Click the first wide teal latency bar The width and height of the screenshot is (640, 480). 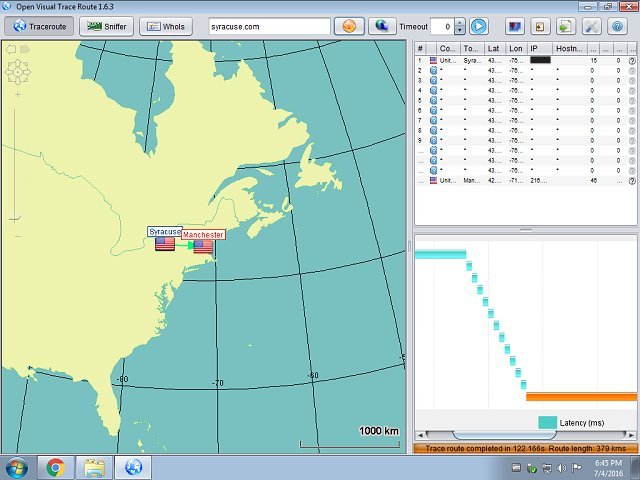440,254
